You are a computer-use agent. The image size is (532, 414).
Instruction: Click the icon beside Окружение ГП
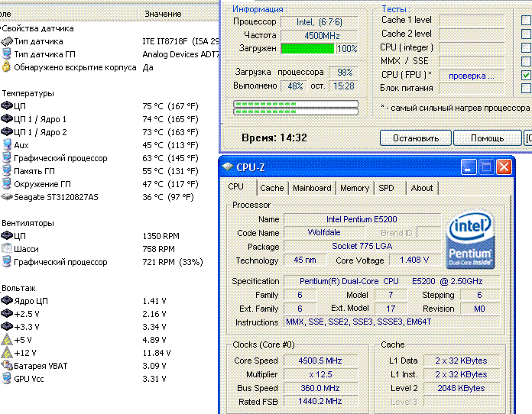6,184
